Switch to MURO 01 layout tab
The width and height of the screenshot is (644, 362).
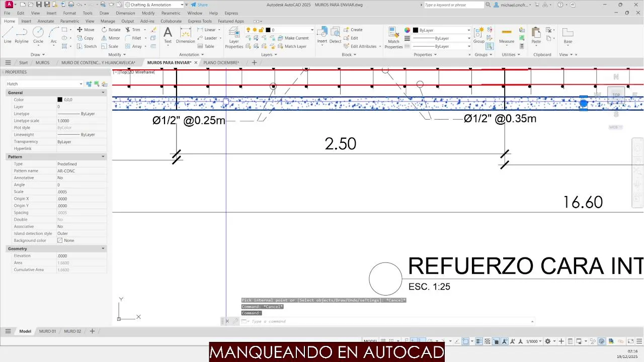[x=48, y=331]
